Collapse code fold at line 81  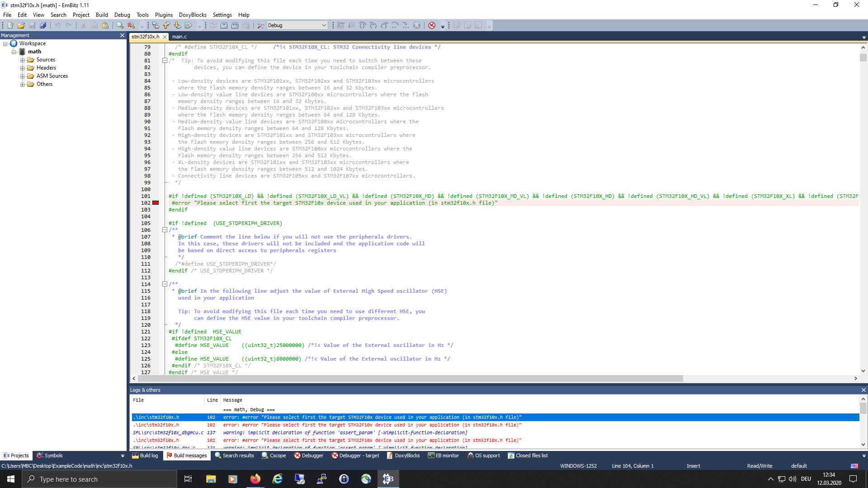[x=165, y=60]
